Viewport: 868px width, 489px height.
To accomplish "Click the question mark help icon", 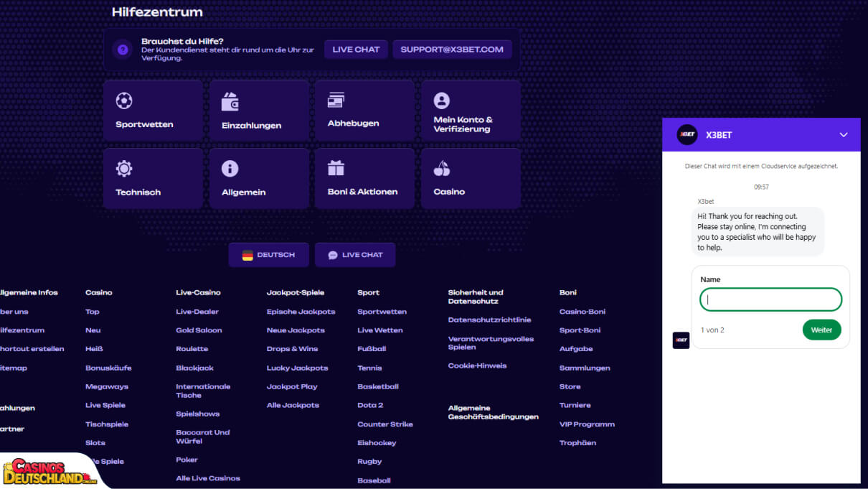I will tap(123, 50).
